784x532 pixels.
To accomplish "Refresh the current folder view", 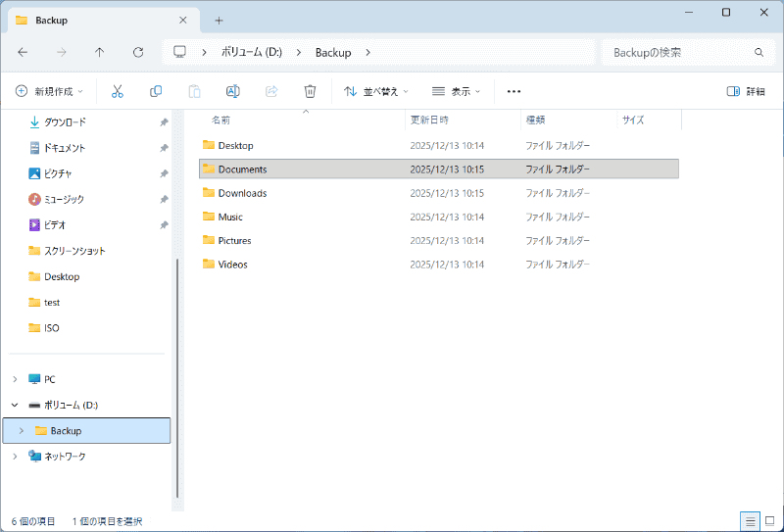I will point(138,53).
